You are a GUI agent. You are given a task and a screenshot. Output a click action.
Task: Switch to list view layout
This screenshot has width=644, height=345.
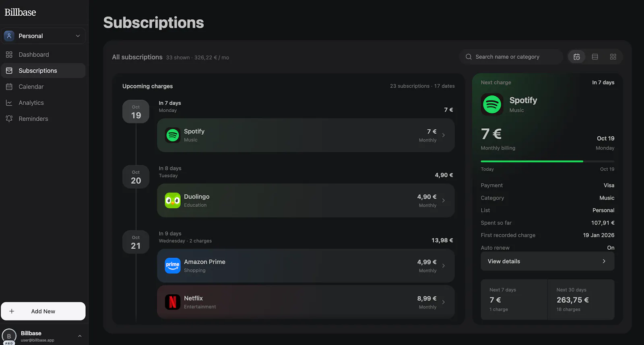coord(595,57)
